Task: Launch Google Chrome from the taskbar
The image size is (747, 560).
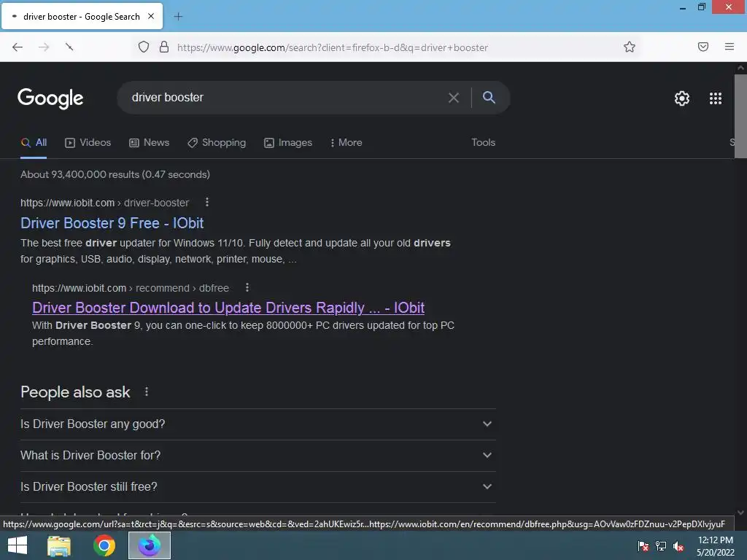Action: (104, 545)
